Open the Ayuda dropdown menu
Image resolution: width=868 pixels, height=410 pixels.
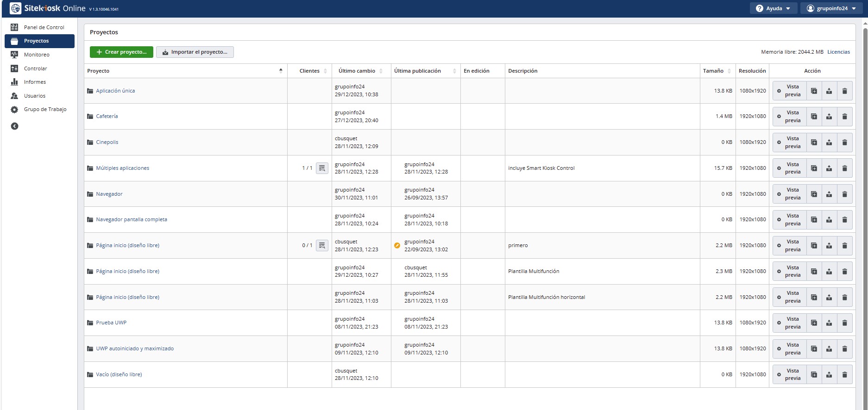pyautogui.click(x=773, y=8)
